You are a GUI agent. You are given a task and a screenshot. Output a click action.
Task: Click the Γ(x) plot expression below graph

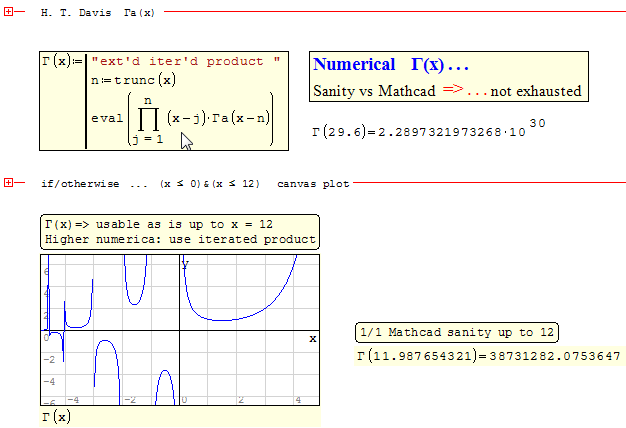56,416
